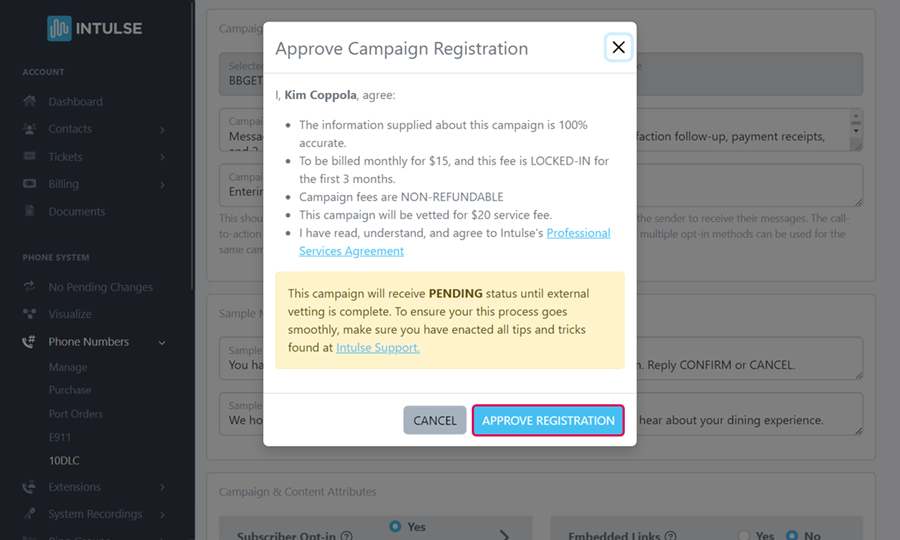Open the Professional Services Agreement link
The width and height of the screenshot is (900, 540).
(x=455, y=242)
